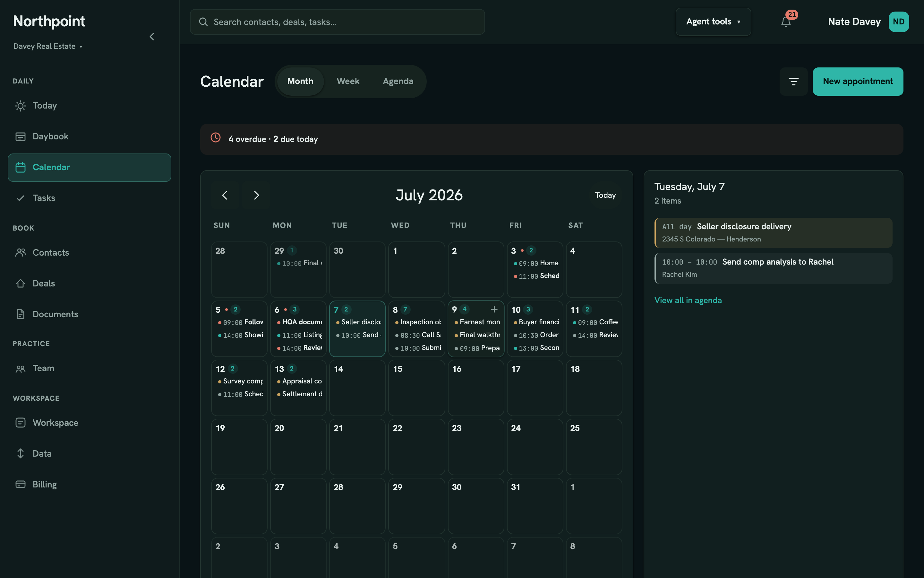Image resolution: width=924 pixels, height=578 pixels.
Task: Select July 22 day cell
Action: pyautogui.click(x=416, y=447)
